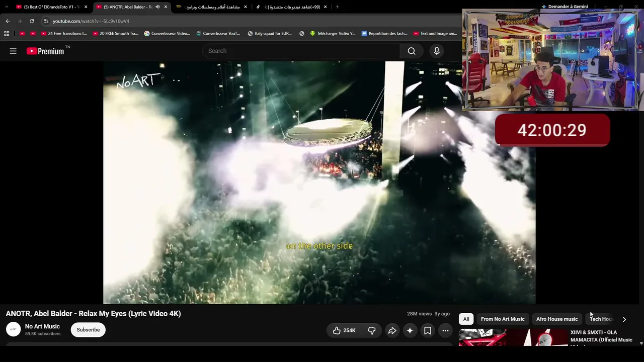Image resolution: width=644 pixels, height=362 pixels.
Task: Open 24 Free Transitions bookmark
Action: coord(64,34)
